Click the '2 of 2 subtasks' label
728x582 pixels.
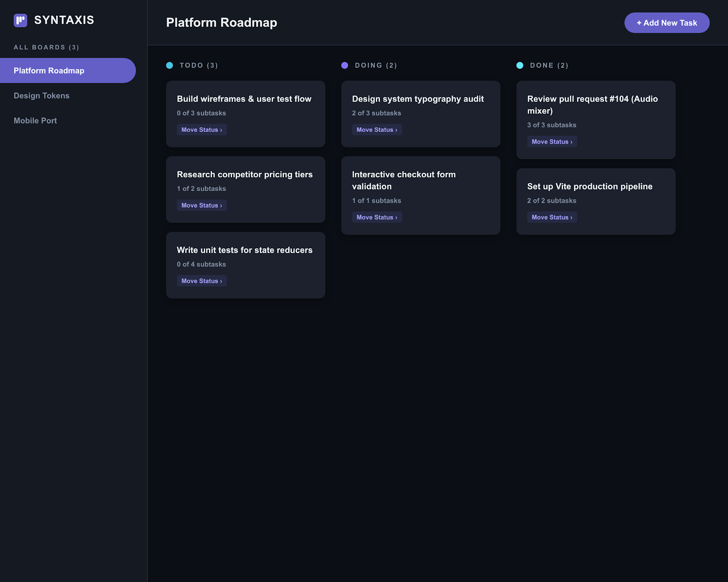click(x=552, y=201)
